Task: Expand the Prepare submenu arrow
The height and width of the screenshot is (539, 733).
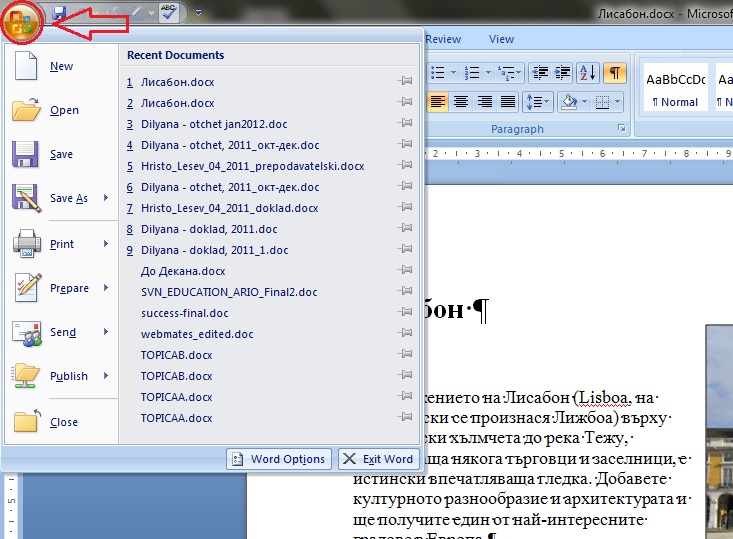Action: coord(106,287)
